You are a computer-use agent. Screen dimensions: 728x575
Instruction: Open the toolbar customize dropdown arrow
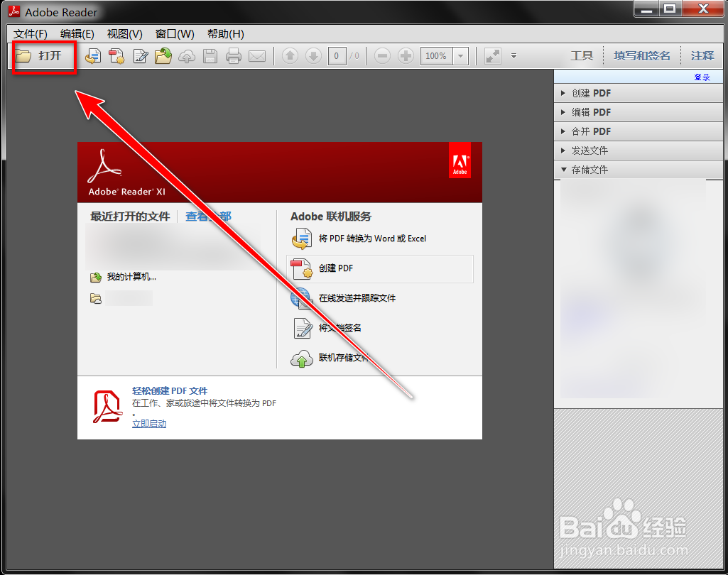tap(514, 55)
